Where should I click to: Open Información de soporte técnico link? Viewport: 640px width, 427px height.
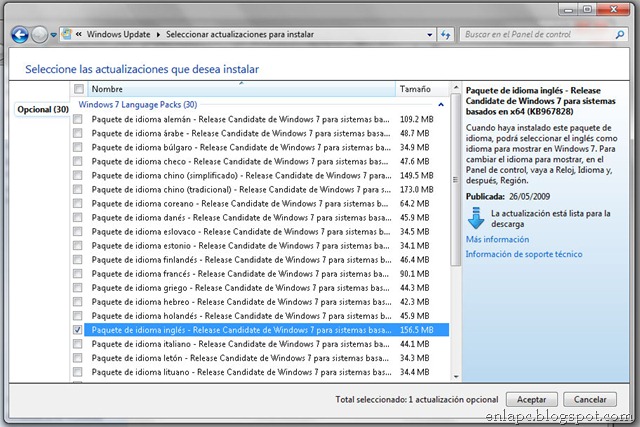[524, 254]
